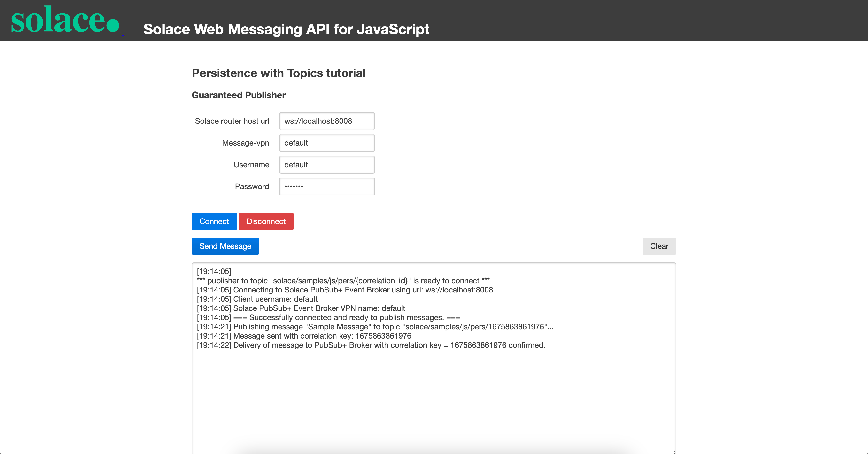This screenshot has height=454, width=868.
Task: Clear the log with Clear button
Action: 659,246
